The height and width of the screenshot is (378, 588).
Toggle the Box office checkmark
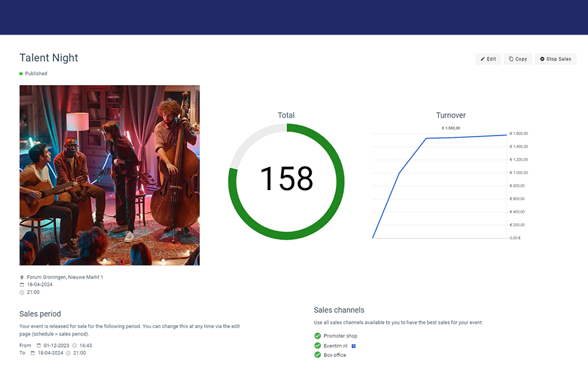[x=318, y=355]
